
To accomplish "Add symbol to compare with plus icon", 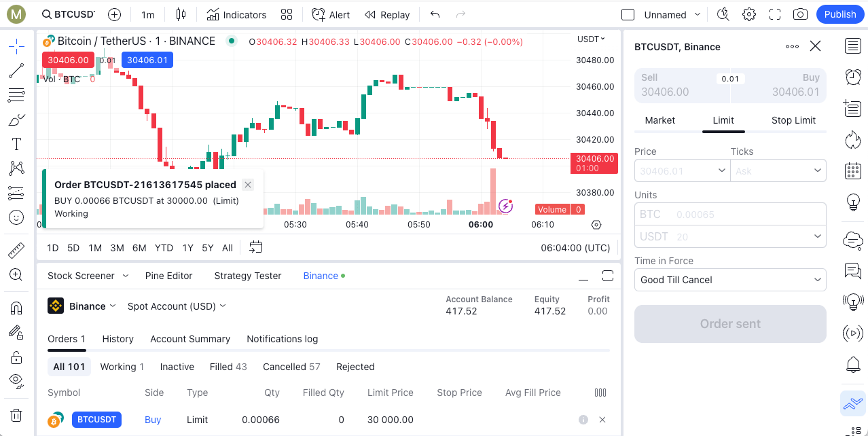I will coord(114,14).
